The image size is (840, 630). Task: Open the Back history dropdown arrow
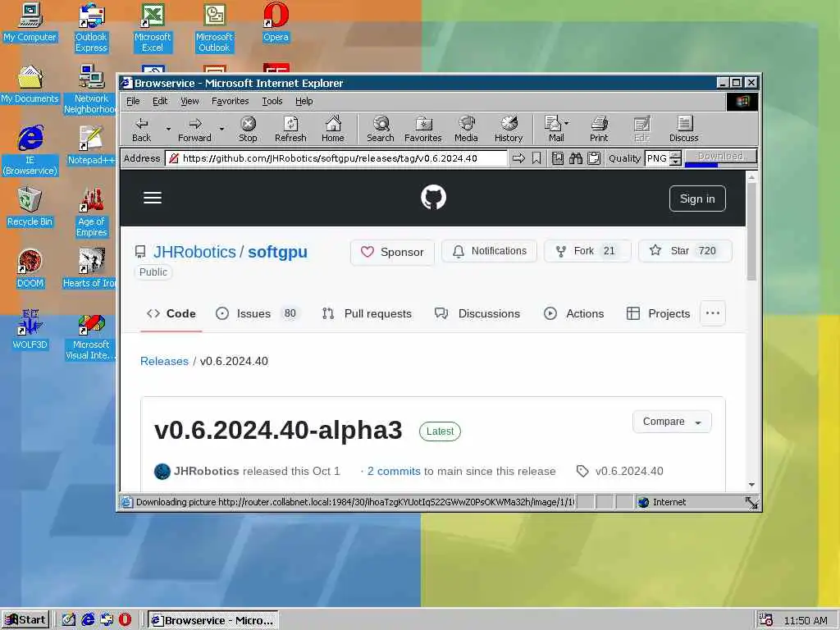tap(168, 129)
